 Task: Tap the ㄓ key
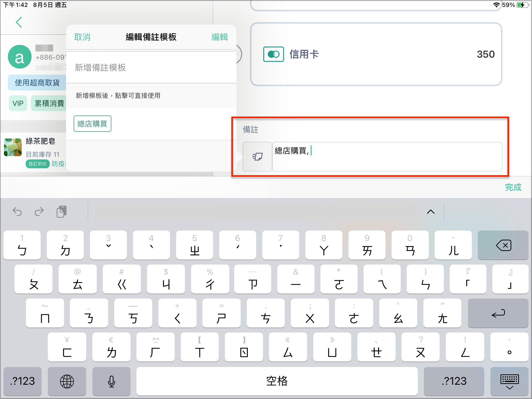[195, 245]
